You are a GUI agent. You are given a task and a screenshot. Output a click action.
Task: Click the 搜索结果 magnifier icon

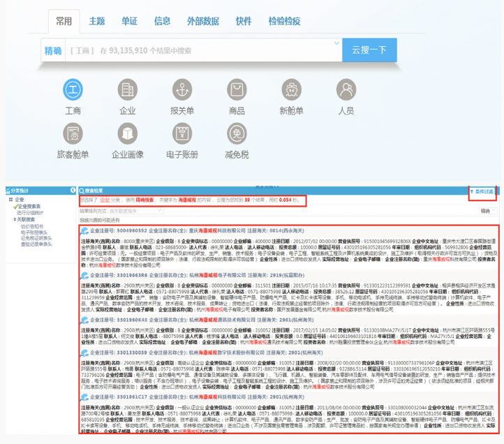pos(82,191)
